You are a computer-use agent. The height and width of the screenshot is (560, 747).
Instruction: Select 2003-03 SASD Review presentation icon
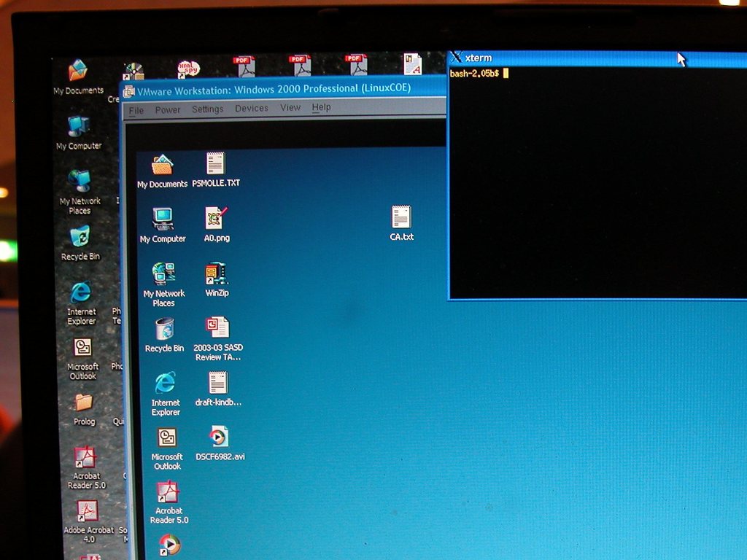pos(217,328)
